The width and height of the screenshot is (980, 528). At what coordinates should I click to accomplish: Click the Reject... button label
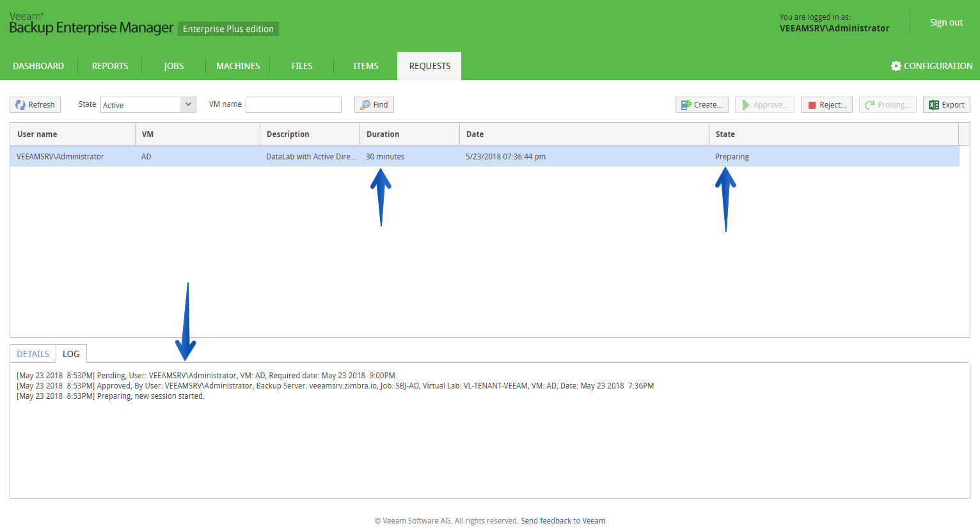click(833, 105)
